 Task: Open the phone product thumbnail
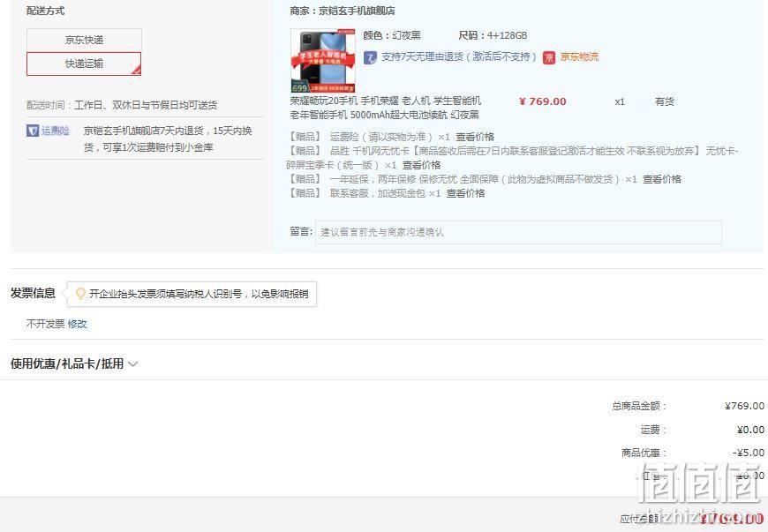(x=323, y=61)
